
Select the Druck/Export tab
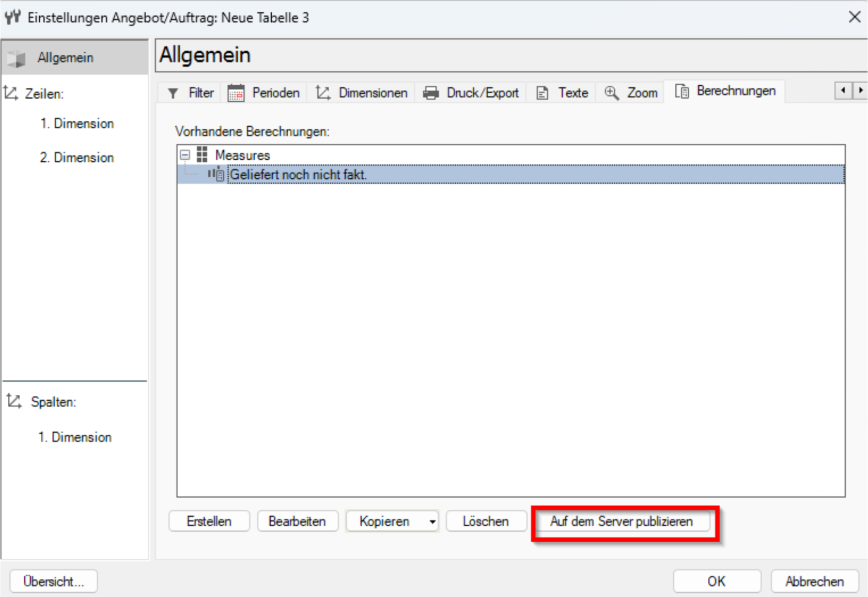coord(471,93)
